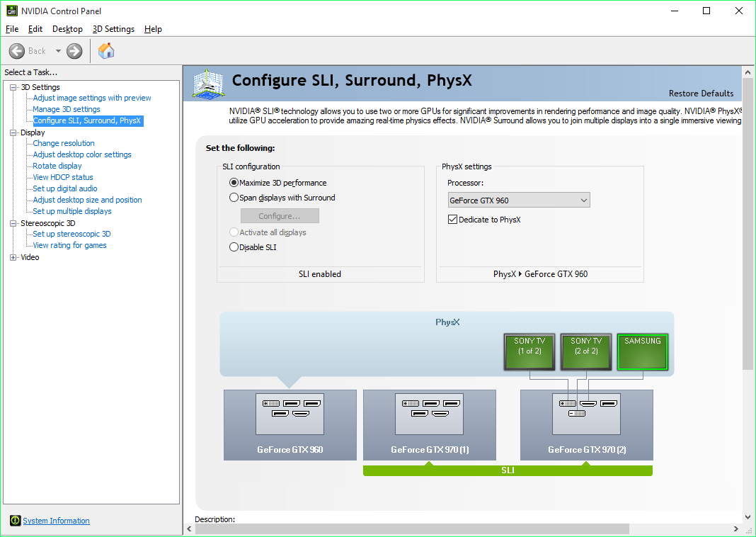Viewport: 756px width, 537px height.
Task: Open the Help menu
Action: [x=153, y=29]
